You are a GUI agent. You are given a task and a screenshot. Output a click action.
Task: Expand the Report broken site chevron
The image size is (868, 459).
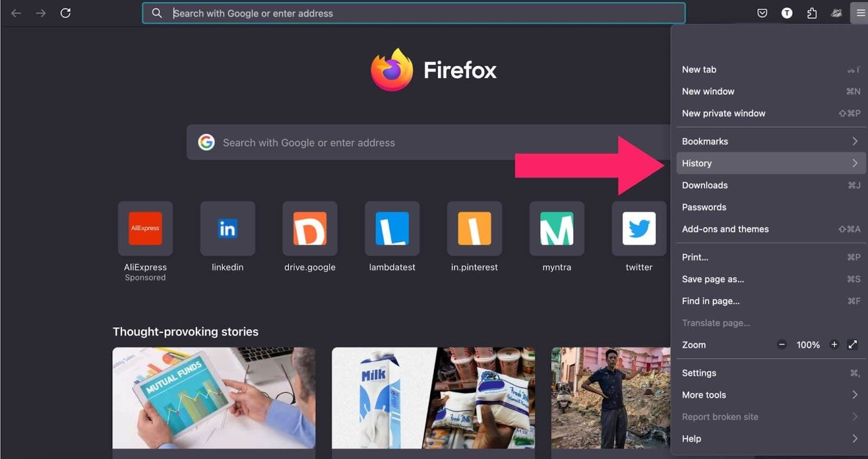[855, 417]
